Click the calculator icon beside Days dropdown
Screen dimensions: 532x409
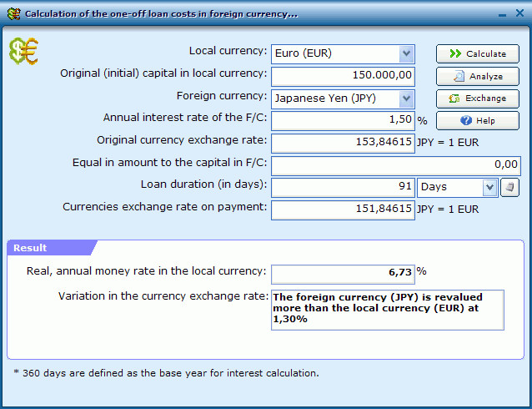[x=509, y=187]
